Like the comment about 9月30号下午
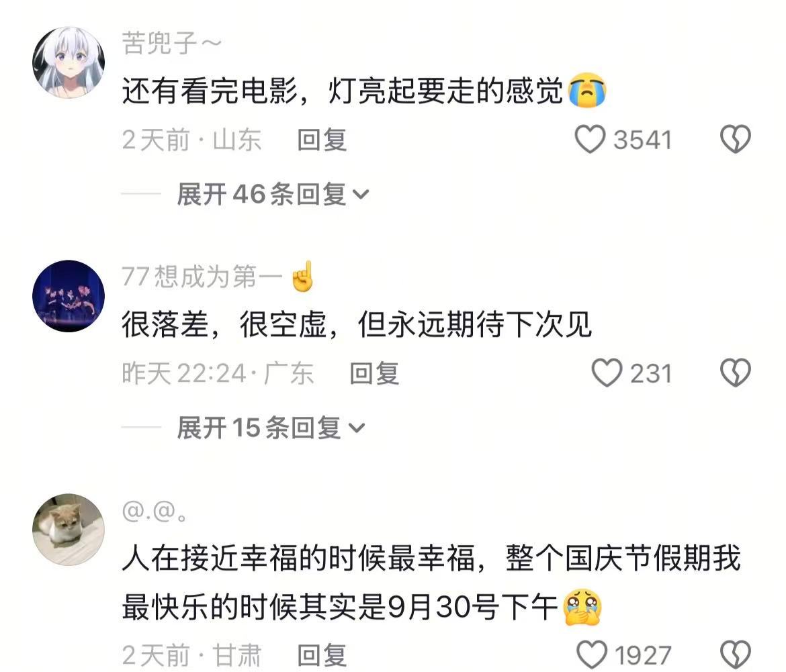Viewport: 786px width, 672px height. 592,655
